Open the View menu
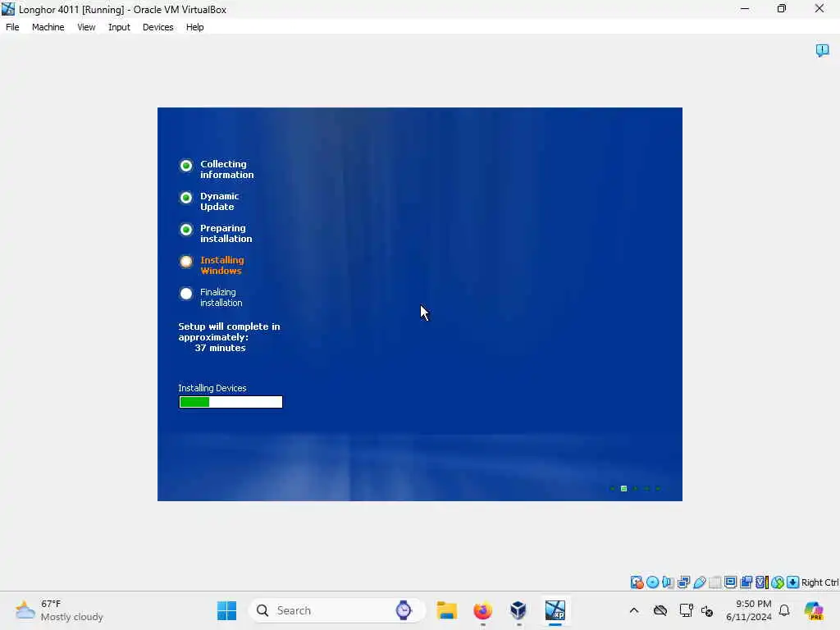The image size is (840, 630). pos(85,27)
